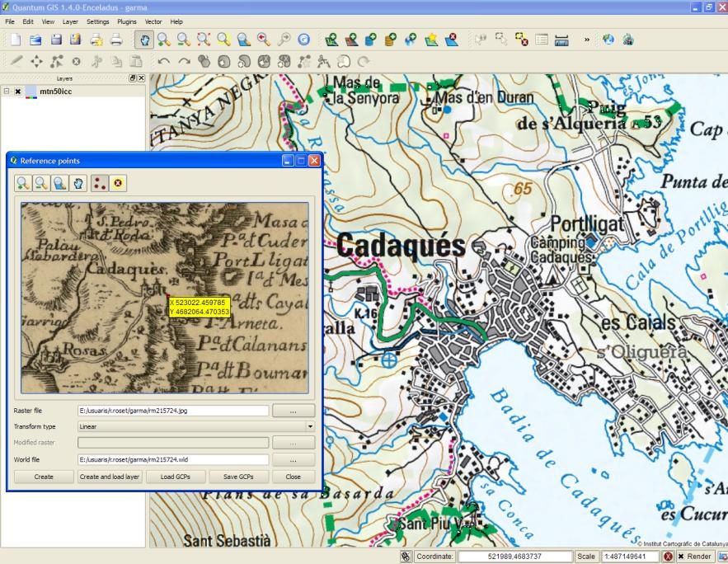Open the Layer menu
The height and width of the screenshot is (564, 728).
(x=70, y=21)
